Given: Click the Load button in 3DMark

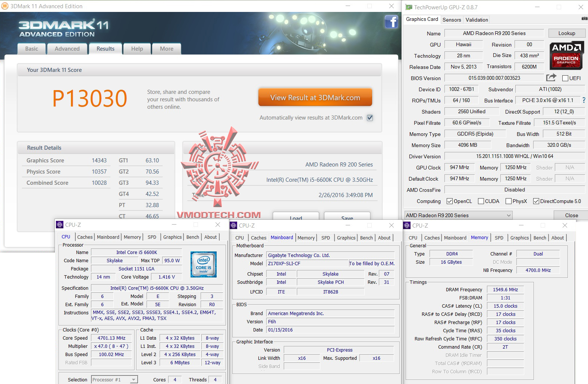Looking at the screenshot, I should tap(296, 216).
